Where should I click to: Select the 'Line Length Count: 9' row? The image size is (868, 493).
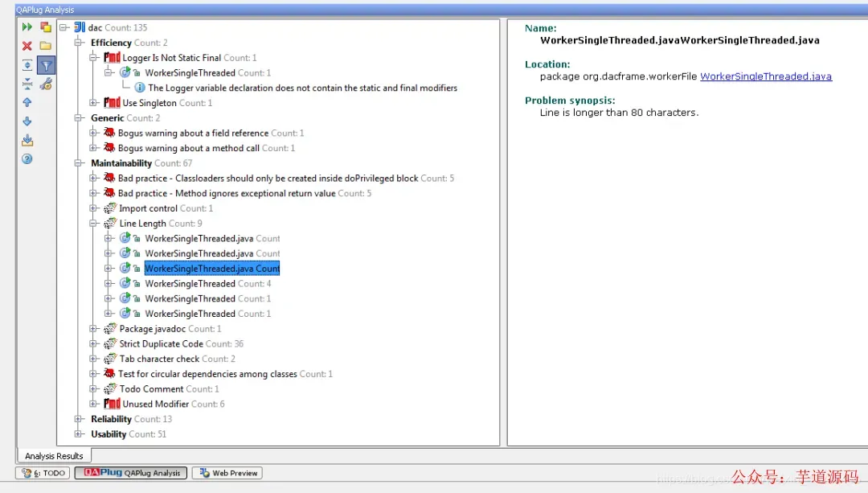161,224
